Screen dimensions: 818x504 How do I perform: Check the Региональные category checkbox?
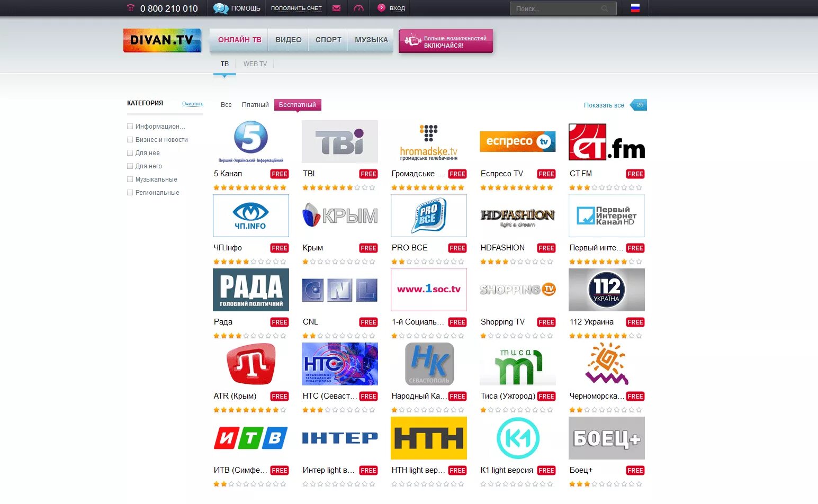point(130,193)
